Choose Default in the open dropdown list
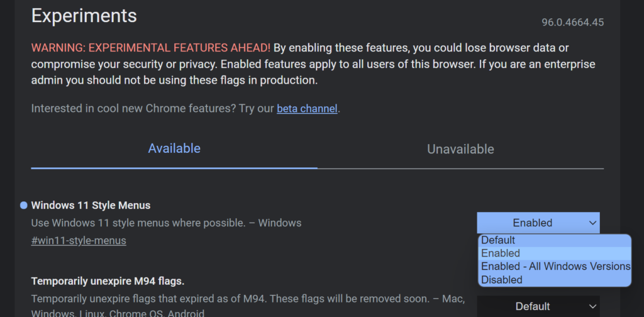Screen dimensions: 644x317 click(x=555, y=240)
